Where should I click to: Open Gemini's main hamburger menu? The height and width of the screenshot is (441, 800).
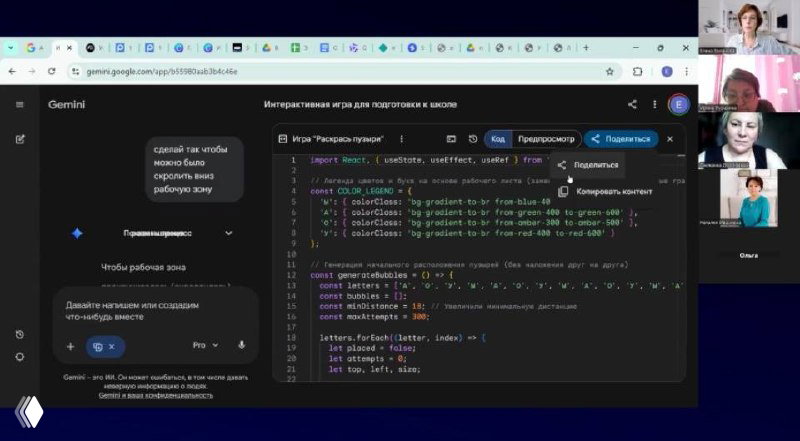pyautogui.click(x=20, y=105)
